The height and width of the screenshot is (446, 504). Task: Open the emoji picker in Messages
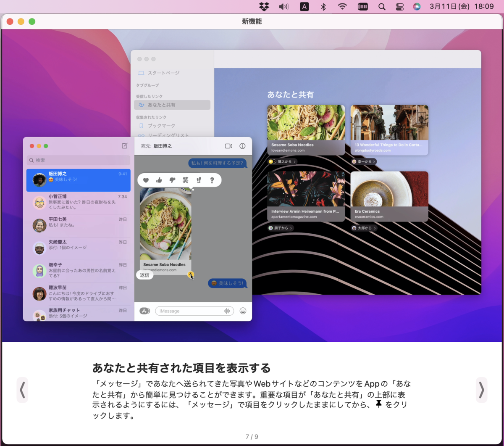[x=243, y=311]
